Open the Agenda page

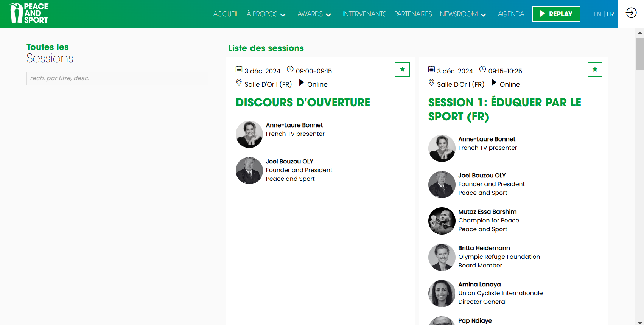pyautogui.click(x=511, y=14)
